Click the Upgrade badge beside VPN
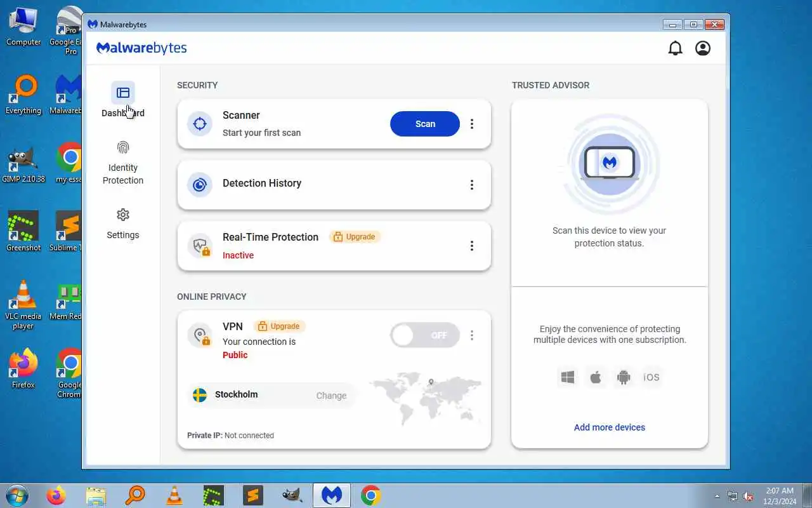The image size is (812, 508). (x=280, y=326)
